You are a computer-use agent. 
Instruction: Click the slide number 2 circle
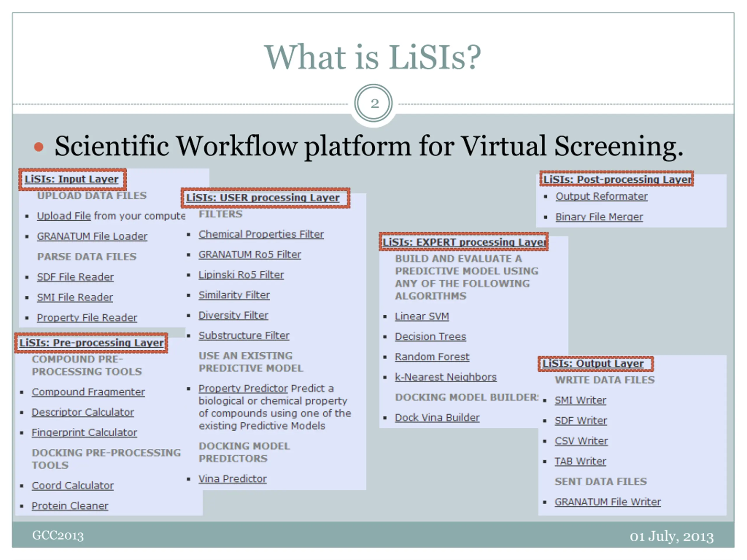[x=373, y=103]
